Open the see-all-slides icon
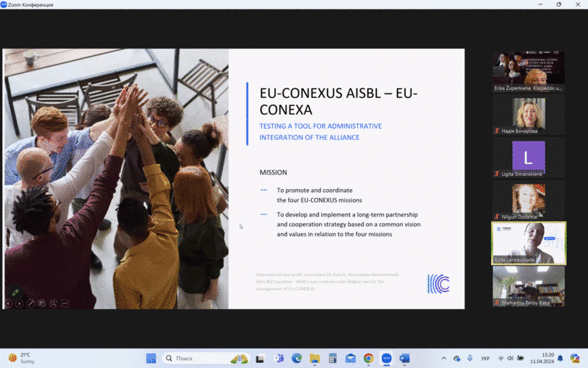The image size is (588, 368). click(x=42, y=303)
